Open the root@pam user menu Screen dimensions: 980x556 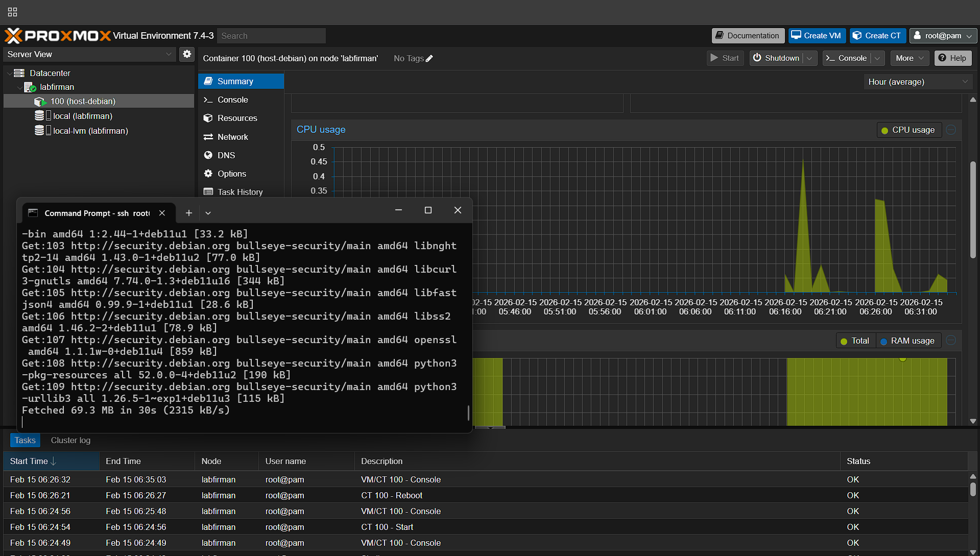coord(943,36)
